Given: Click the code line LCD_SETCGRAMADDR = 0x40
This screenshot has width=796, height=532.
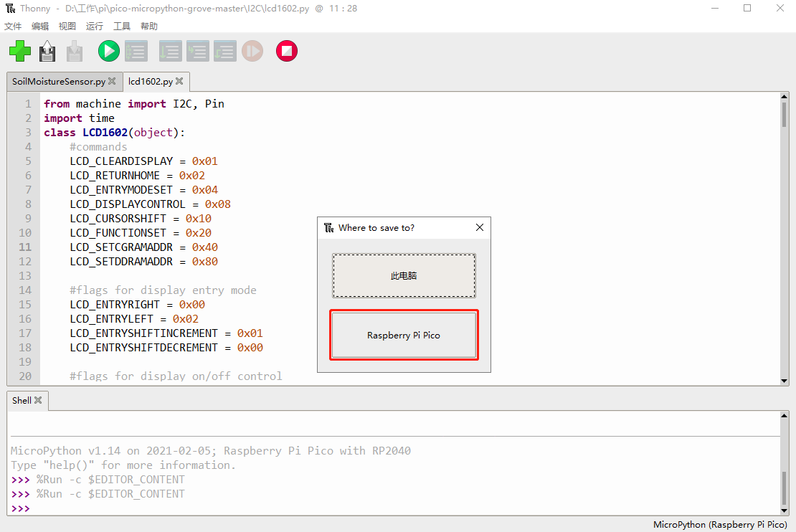Looking at the screenshot, I should 143,247.
